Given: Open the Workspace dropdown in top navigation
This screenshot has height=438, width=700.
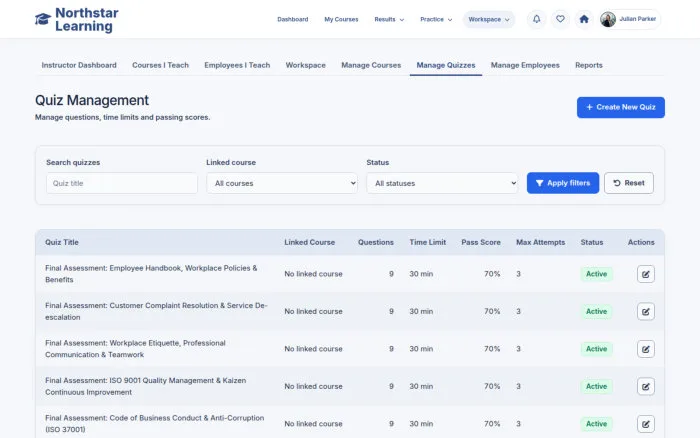Looking at the screenshot, I should (x=489, y=20).
